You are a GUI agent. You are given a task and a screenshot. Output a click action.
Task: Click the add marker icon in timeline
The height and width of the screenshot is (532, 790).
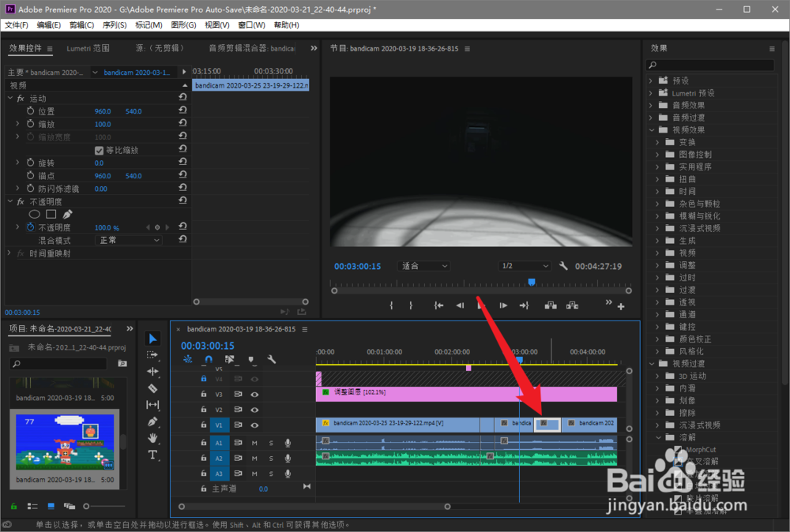point(251,359)
